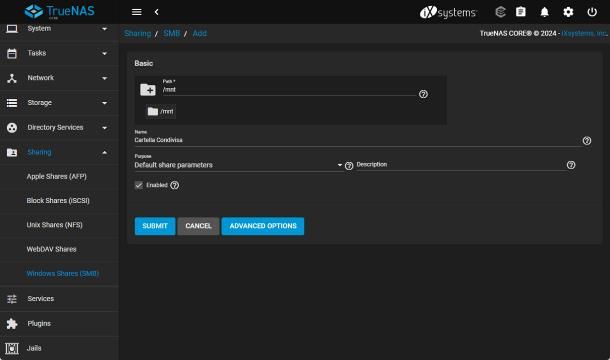This screenshot has width=610, height=360.
Task: Click the Plugins puzzle icon
Action: (12, 324)
